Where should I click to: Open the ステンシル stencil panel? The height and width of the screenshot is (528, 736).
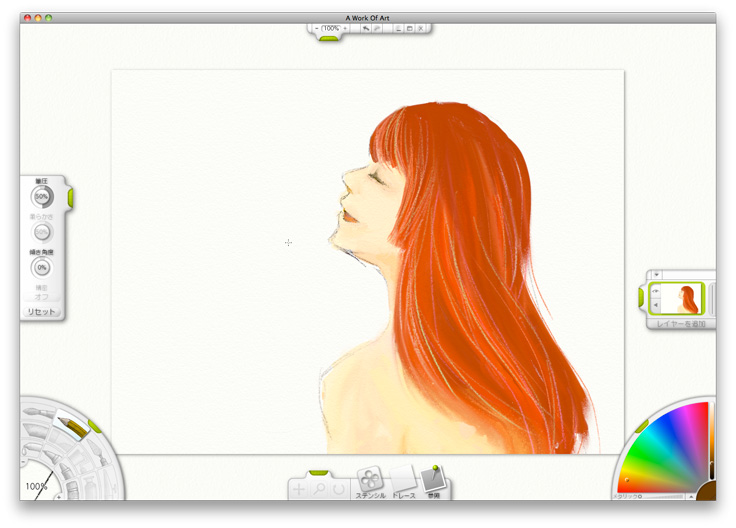370,482
